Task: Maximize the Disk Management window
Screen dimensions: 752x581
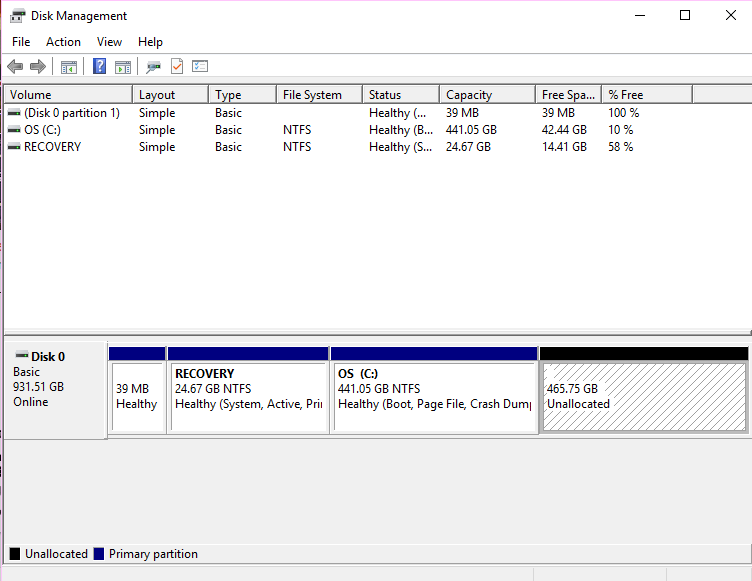Action: click(x=685, y=15)
